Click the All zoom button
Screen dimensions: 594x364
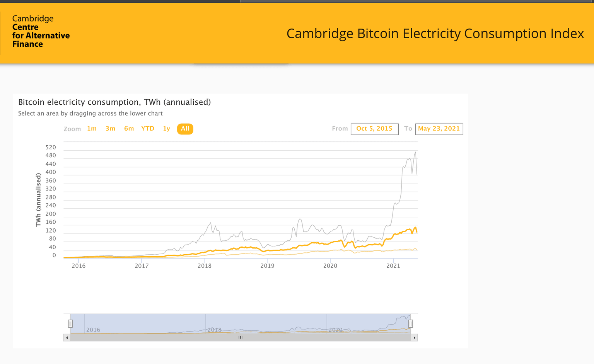pos(185,129)
